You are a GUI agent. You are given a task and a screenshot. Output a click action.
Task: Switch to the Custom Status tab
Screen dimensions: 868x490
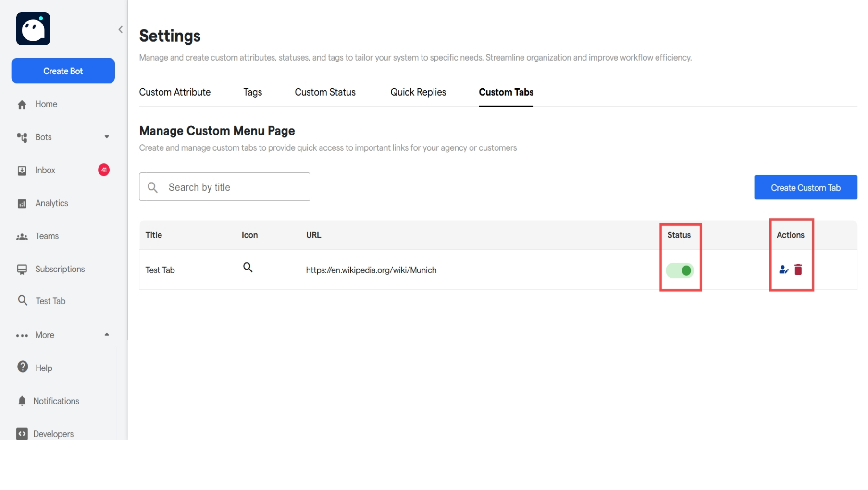click(x=325, y=92)
